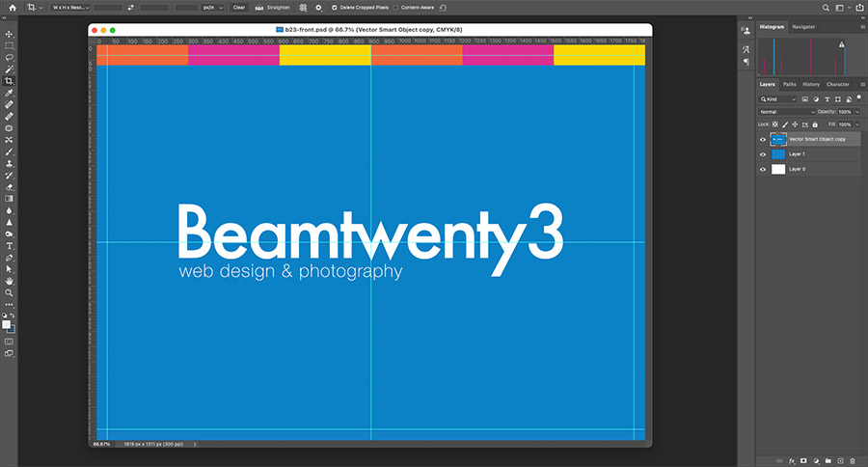
Task: Go to the Home screen
Action: pos(13,8)
